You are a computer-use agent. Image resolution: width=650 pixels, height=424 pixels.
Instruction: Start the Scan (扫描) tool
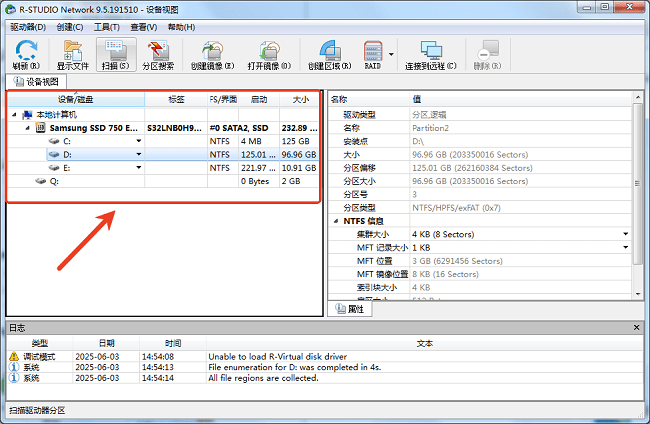click(116, 55)
